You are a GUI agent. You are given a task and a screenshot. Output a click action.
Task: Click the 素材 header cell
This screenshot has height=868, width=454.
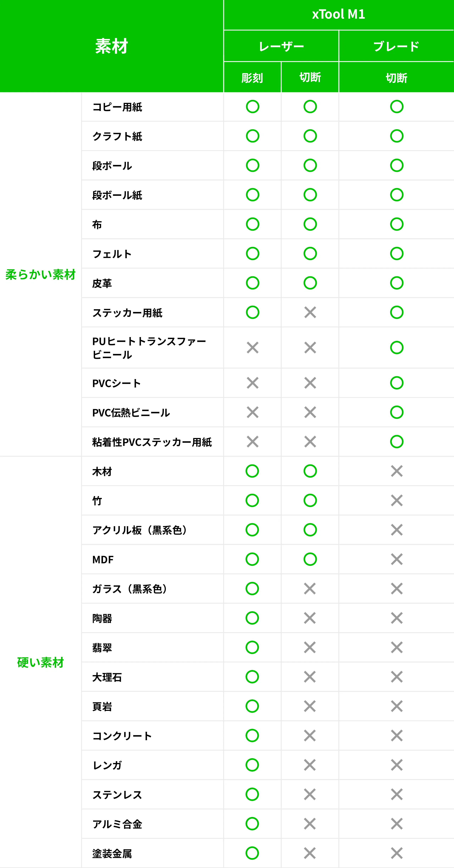(x=111, y=46)
